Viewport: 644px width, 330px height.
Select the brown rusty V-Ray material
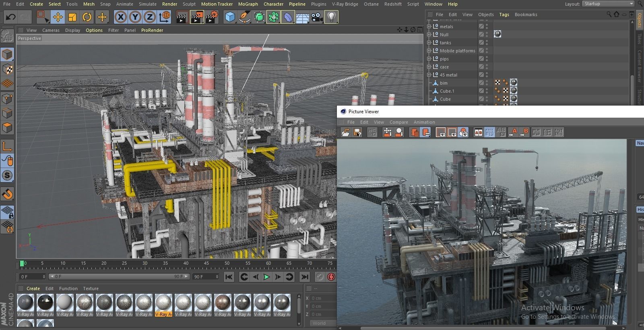(223, 305)
